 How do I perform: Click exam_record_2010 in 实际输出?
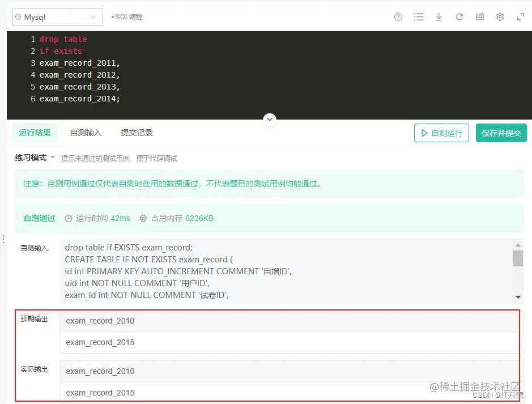tap(100, 372)
